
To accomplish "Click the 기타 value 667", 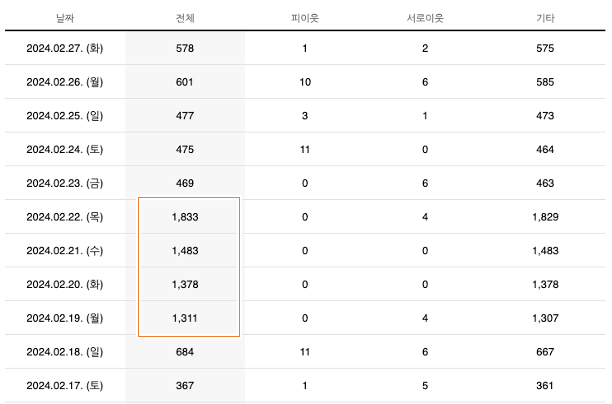I will click(x=545, y=352).
